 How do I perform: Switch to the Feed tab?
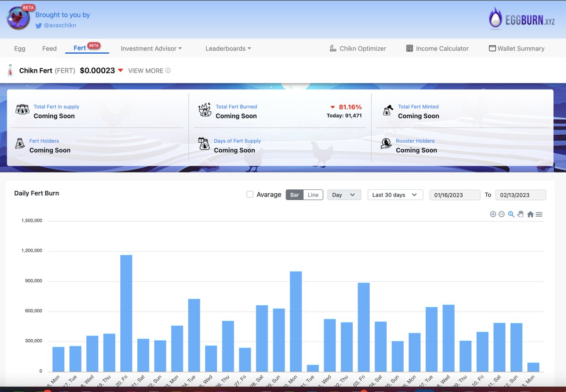(50, 49)
